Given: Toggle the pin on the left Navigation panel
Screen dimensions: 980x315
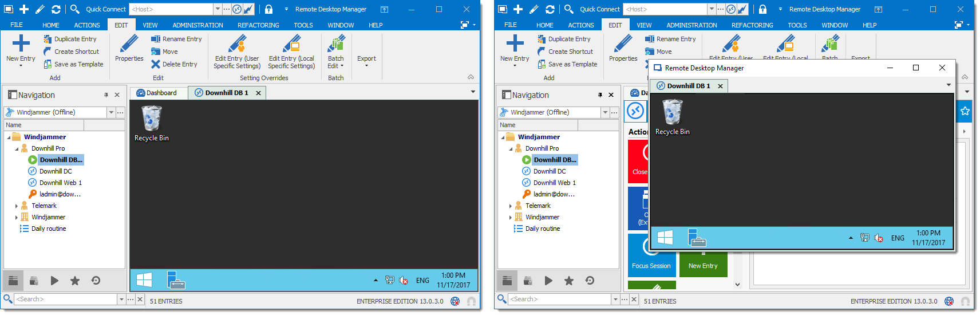Looking at the screenshot, I should coord(106,95).
